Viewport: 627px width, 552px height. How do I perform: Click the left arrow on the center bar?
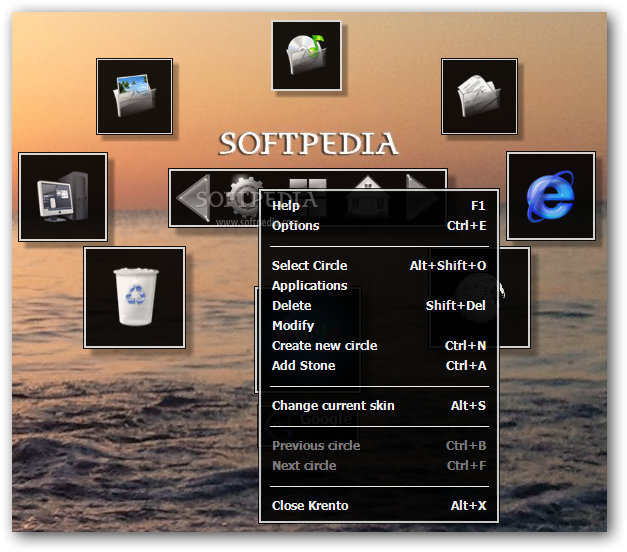[194, 198]
